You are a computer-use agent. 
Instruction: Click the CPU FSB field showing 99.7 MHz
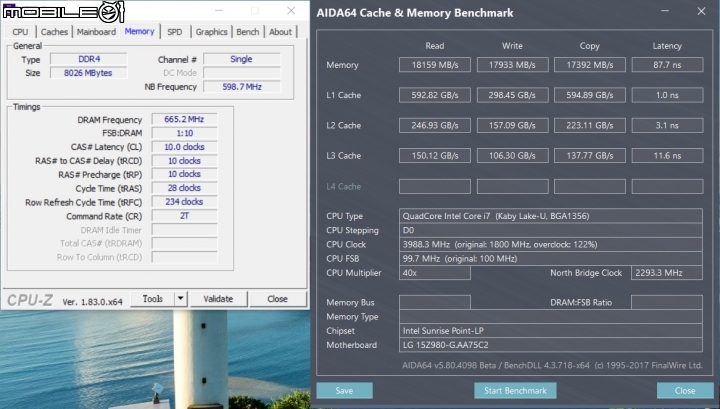[x=551, y=258]
